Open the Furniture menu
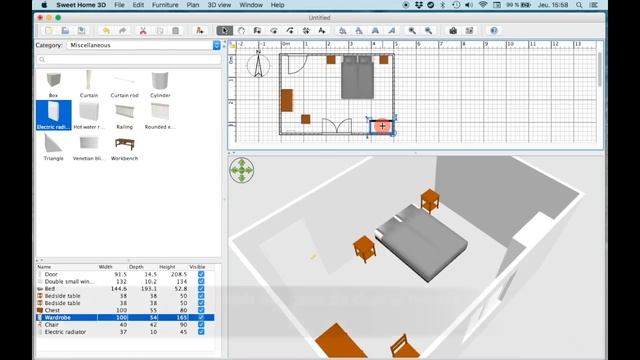The width and height of the screenshot is (640, 360). point(165,5)
